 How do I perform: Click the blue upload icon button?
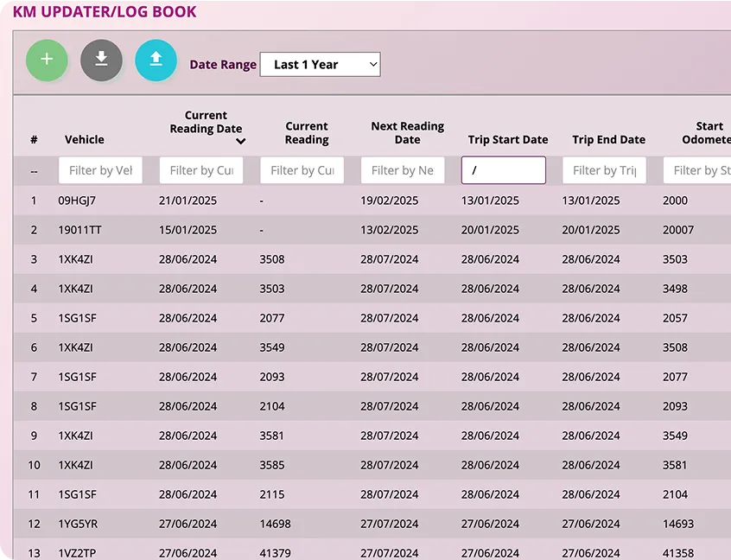click(x=156, y=60)
